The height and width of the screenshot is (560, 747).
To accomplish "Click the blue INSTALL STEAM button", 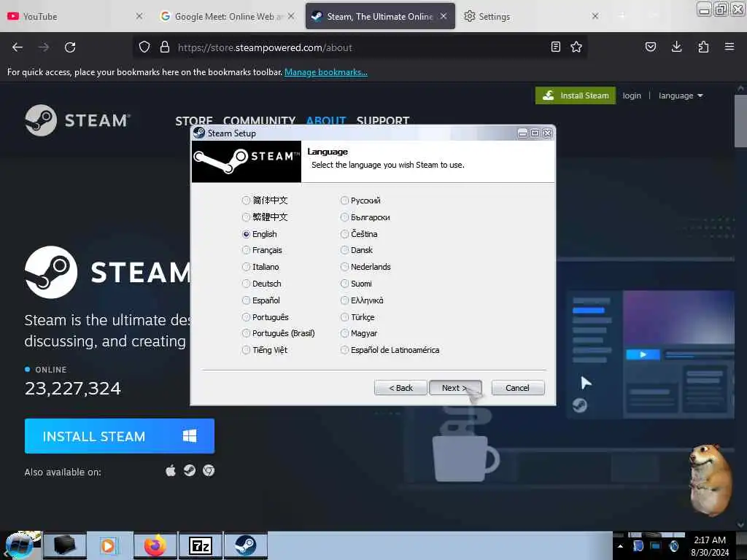I will [120, 436].
